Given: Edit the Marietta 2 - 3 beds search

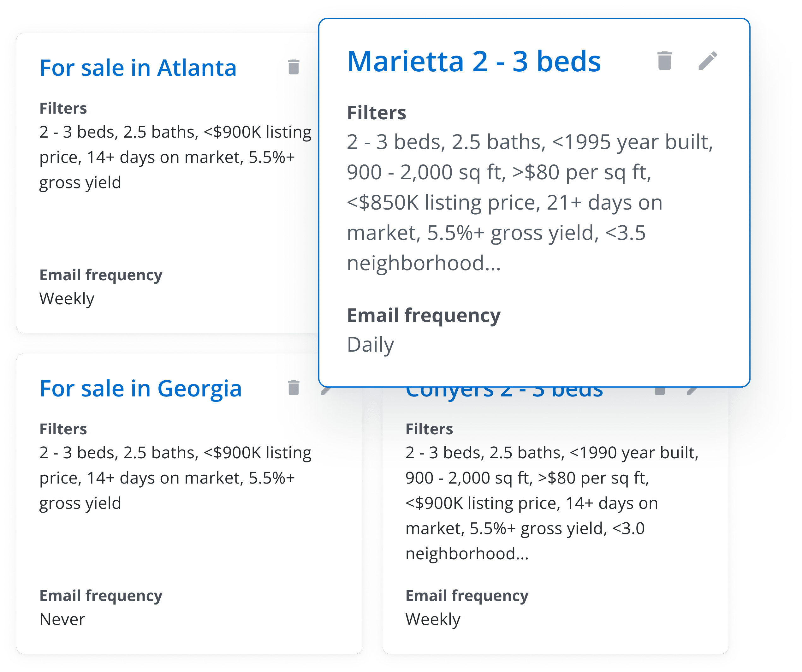Looking at the screenshot, I should pyautogui.click(x=708, y=61).
